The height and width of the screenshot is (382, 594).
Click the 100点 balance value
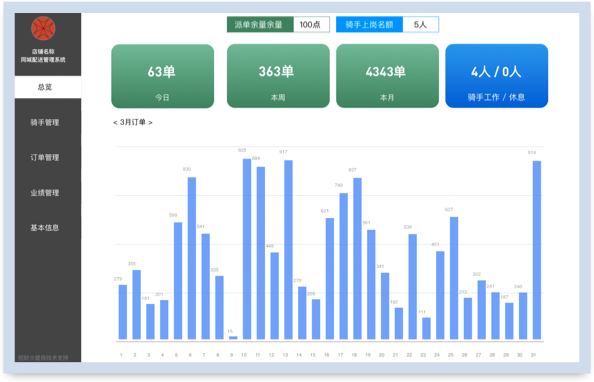click(311, 25)
